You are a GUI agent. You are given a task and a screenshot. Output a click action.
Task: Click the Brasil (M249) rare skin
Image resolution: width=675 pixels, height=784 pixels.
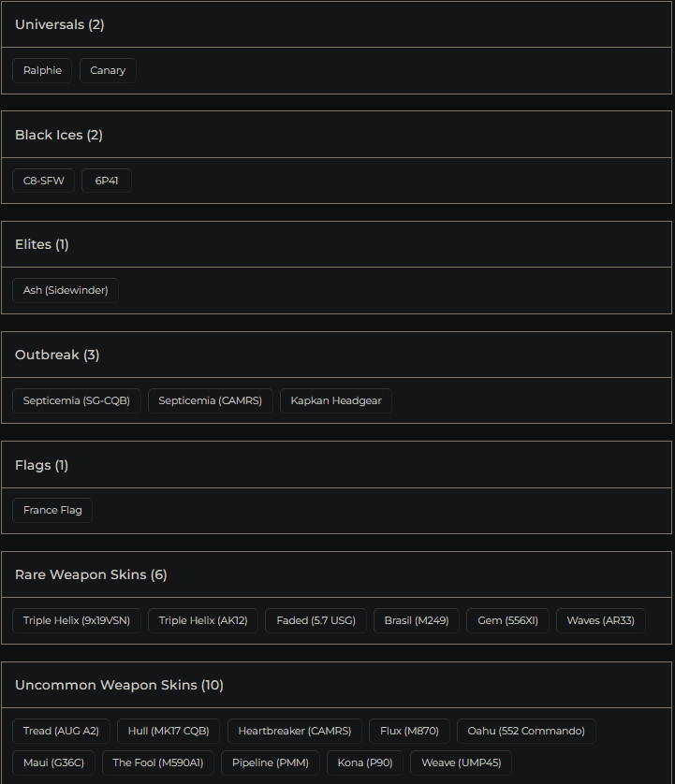pos(416,619)
